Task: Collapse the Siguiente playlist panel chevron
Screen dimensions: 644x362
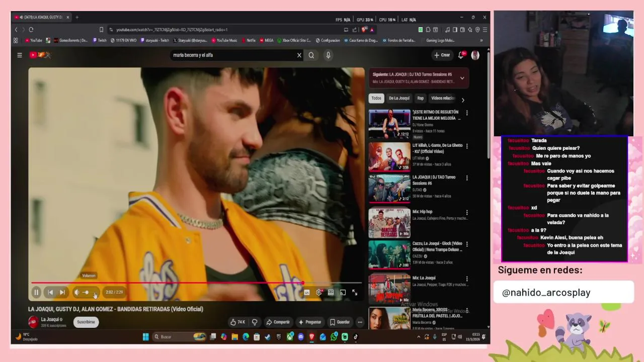Action: coord(462,78)
